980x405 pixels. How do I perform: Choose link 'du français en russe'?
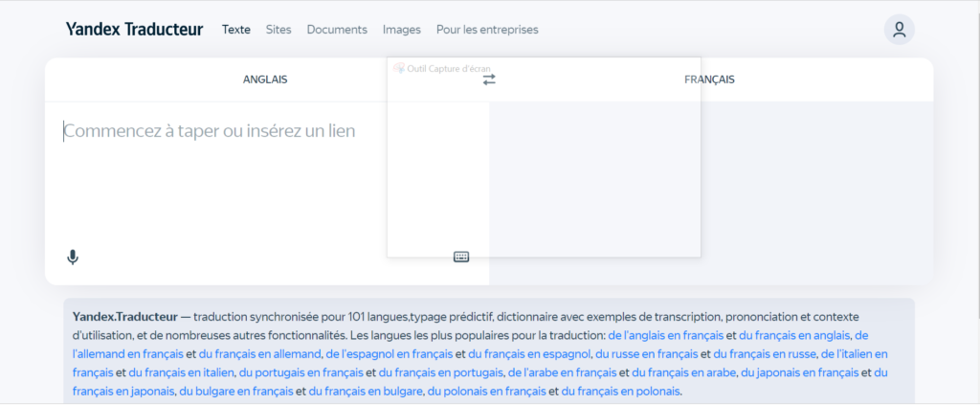[765, 353]
